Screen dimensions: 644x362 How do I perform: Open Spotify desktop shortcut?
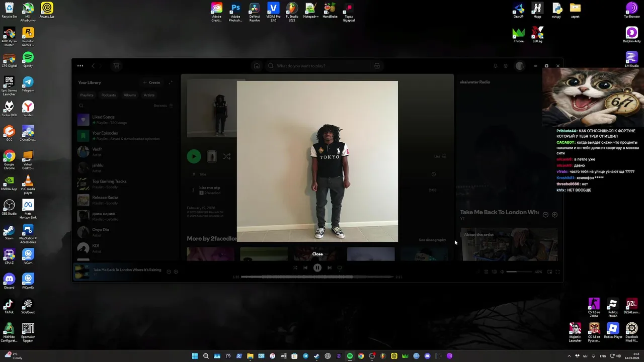pos(28,59)
